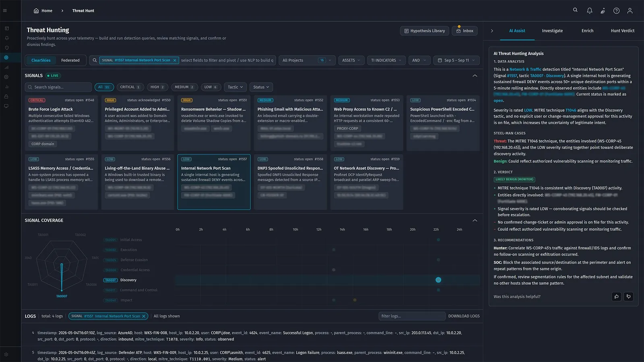Image resolution: width=644 pixels, height=362 pixels.
Task: Toggle the MEDIUM 2 severity filter
Action: [184, 87]
